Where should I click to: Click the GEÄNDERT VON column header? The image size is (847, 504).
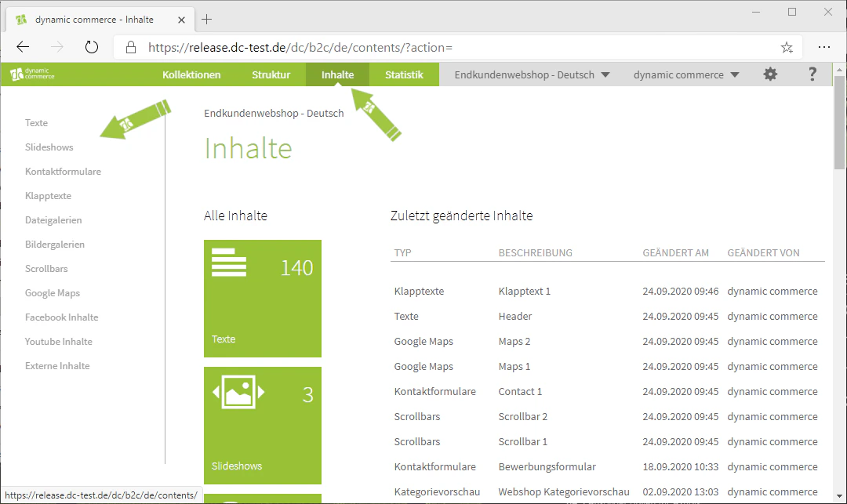coord(763,252)
